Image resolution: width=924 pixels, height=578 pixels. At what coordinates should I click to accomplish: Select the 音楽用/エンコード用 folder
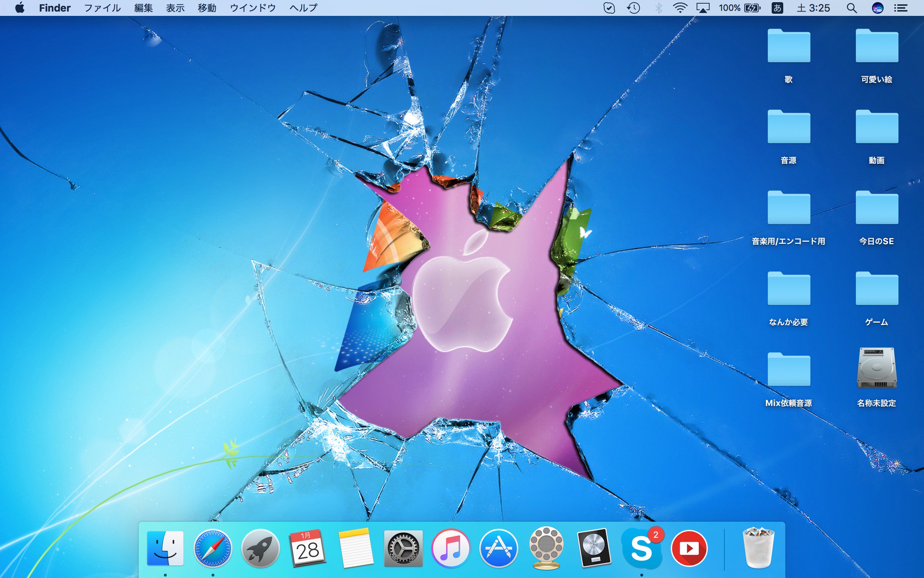(x=789, y=219)
